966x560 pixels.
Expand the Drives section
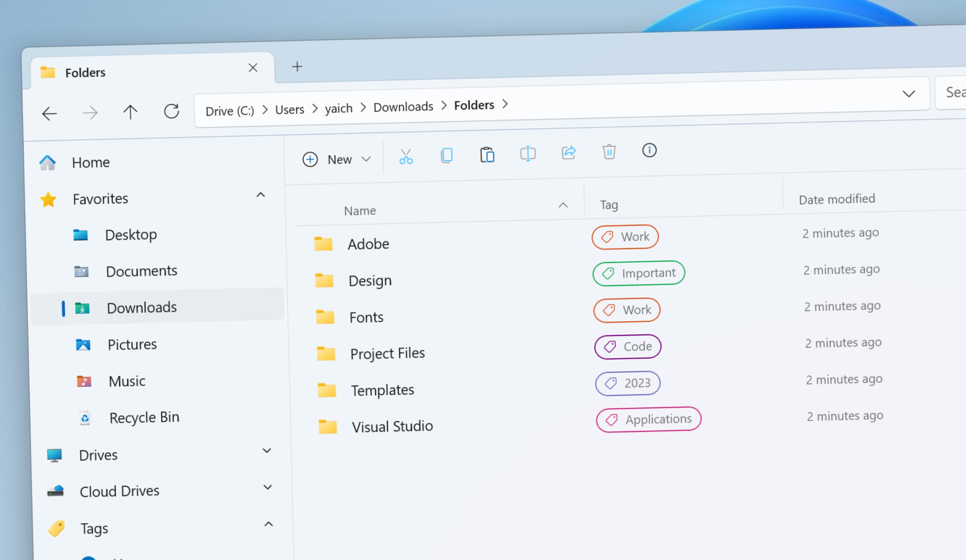point(267,451)
